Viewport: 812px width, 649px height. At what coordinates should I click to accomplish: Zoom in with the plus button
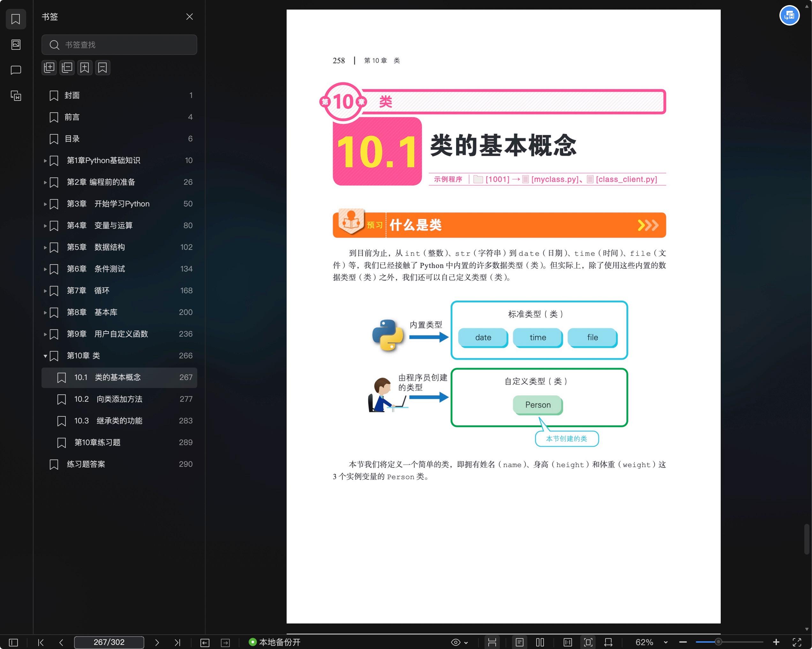(x=776, y=642)
